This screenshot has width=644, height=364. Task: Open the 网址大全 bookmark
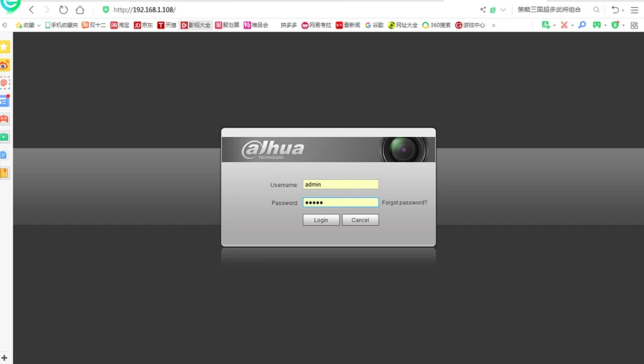[403, 25]
